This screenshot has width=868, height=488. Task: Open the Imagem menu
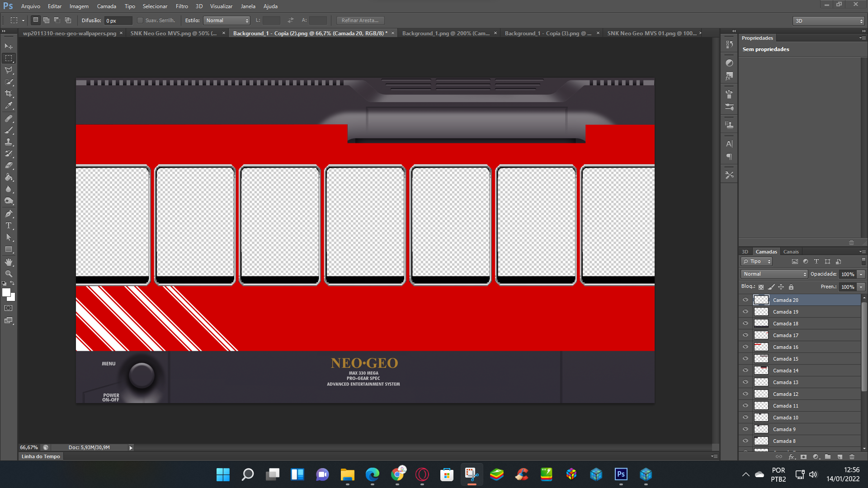79,6
